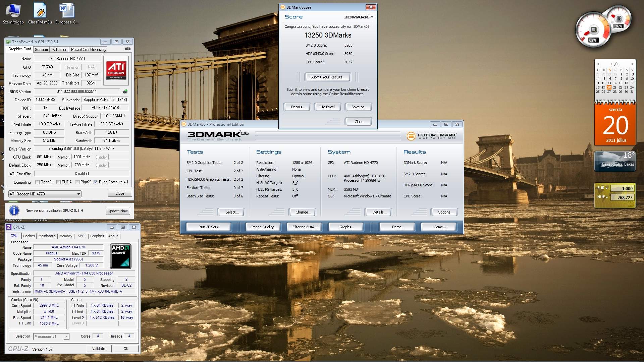Open the Europass-C... Word document icon
Image resolution: width=644 pixels, height=362 pixels.
tap(67, 14)
